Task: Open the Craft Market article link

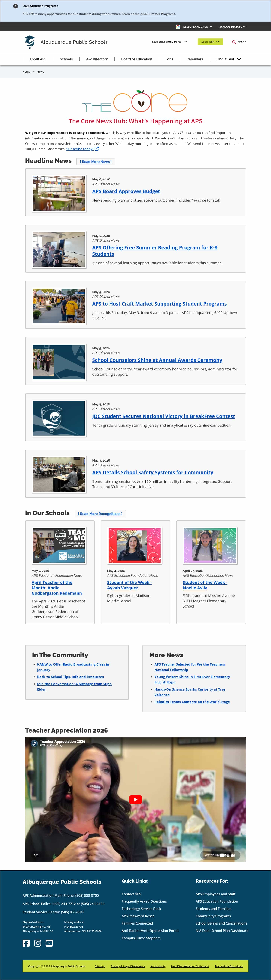Action: (x=159, y=304)
